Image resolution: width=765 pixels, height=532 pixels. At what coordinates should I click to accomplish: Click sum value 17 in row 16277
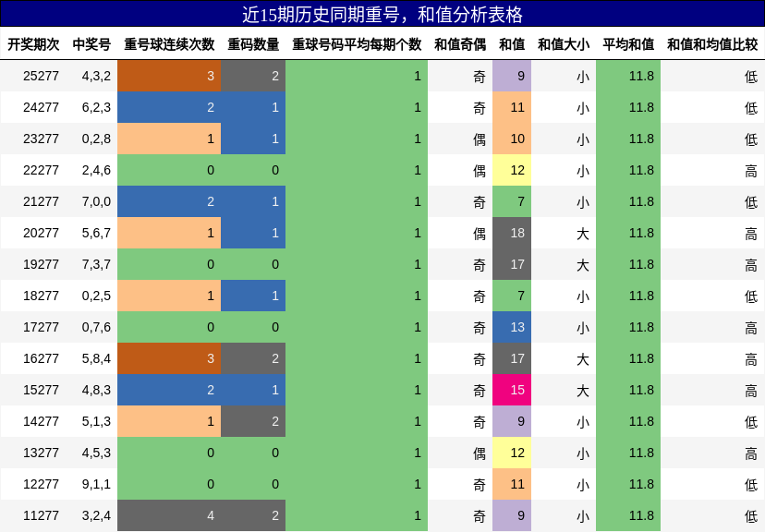[512, 358]
